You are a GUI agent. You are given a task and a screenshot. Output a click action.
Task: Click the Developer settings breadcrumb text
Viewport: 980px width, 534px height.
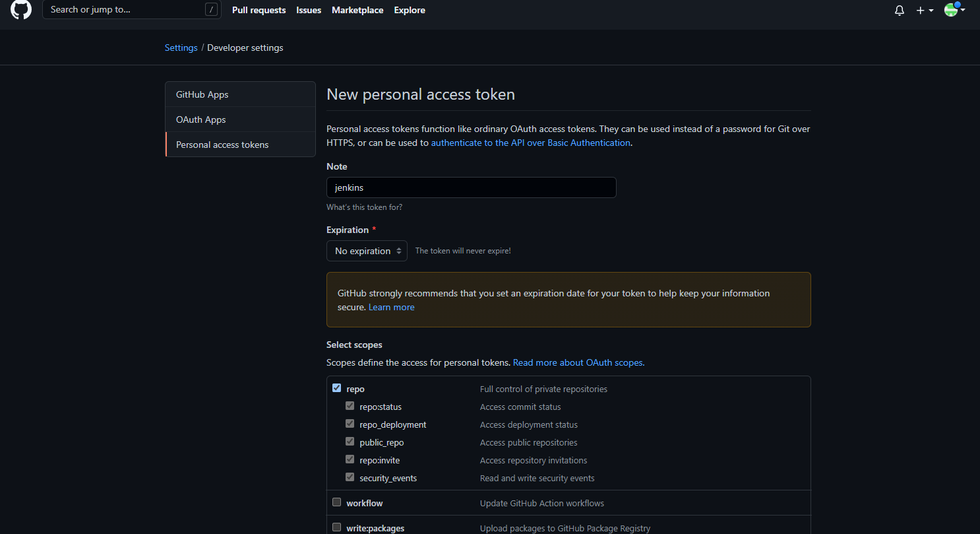[x=245, y=48]
